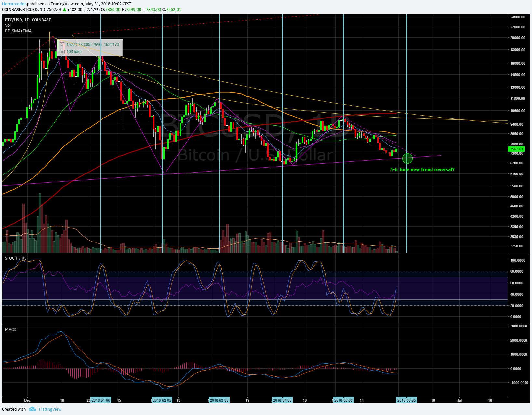Image resolution: width=532 pixels, height=415 pixels.
Task: Click the 24000.00 price axis label
Action: 518,17
